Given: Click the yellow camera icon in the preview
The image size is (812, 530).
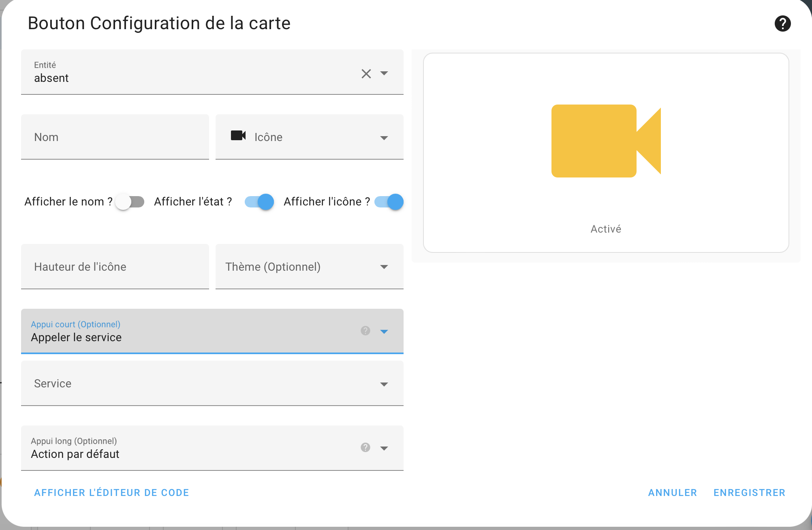Looking at the screenshot, I should pos(605,141).
